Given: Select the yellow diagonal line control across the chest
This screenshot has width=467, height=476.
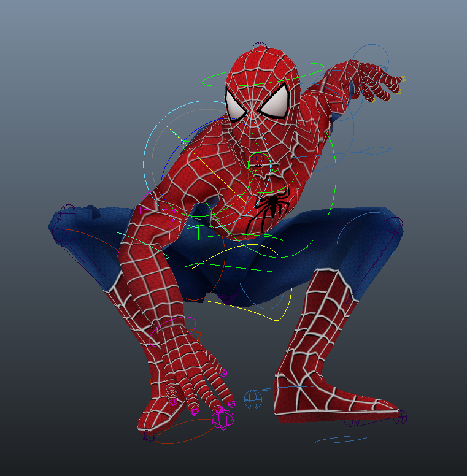Looking at the screenshot, I should tap(206, 164).
